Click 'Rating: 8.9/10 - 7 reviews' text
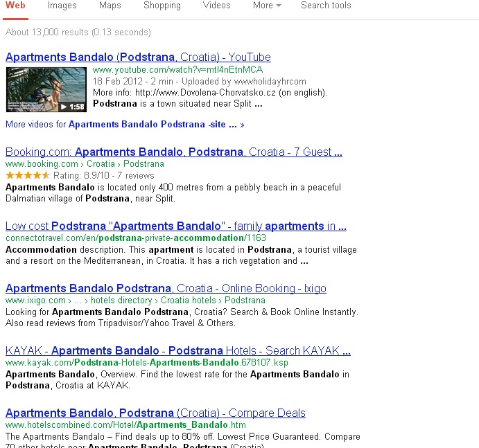Screen dimensions: 479x448 point(104,175)
